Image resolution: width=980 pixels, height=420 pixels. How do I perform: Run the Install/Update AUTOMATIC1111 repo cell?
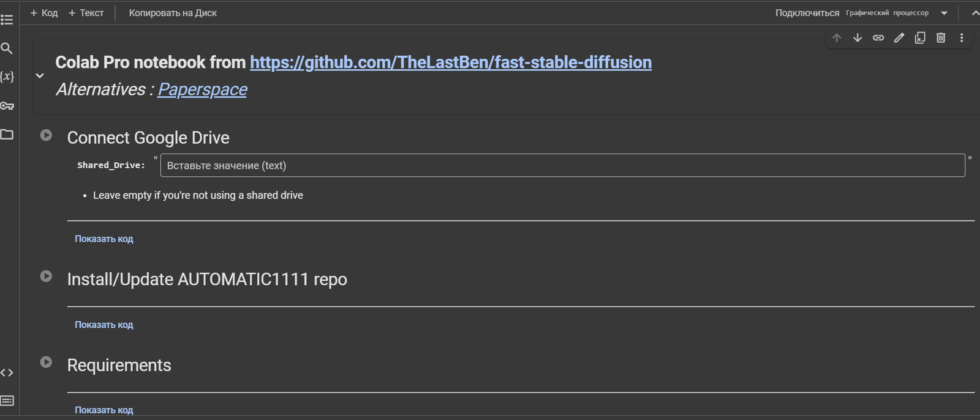(46, 276)
